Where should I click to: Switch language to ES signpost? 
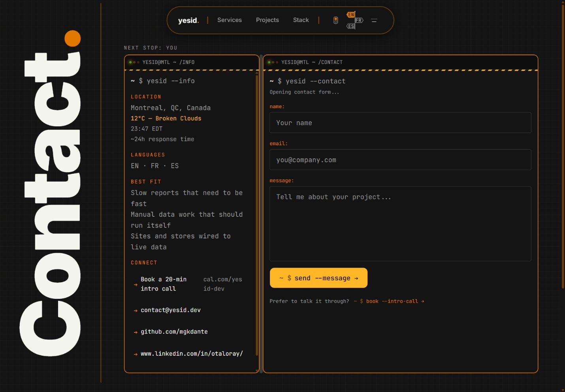350,26
